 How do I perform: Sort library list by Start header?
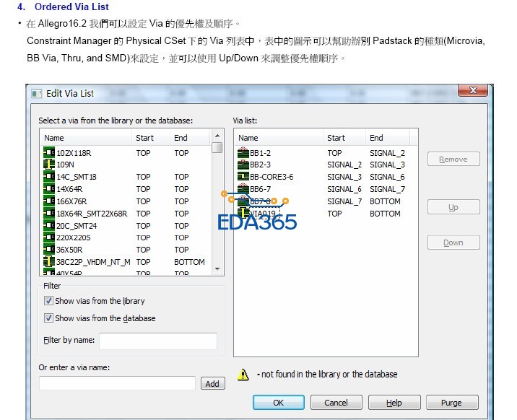151,138
